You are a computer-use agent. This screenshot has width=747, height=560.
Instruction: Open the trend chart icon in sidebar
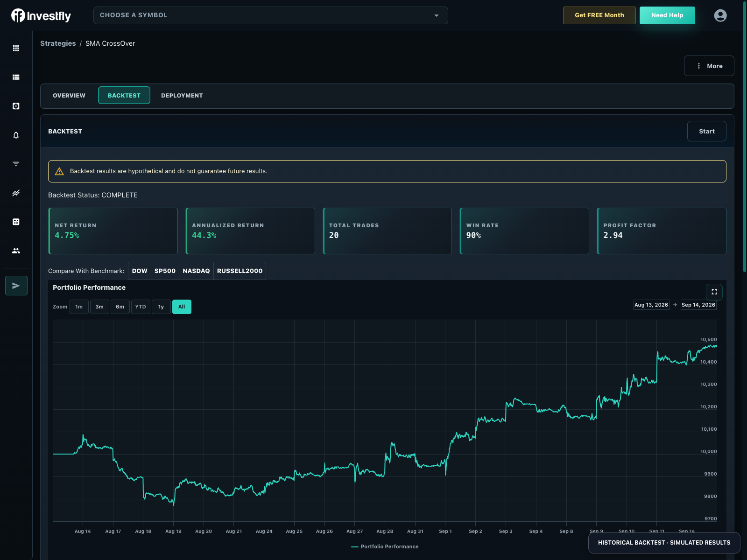point(16,193)
